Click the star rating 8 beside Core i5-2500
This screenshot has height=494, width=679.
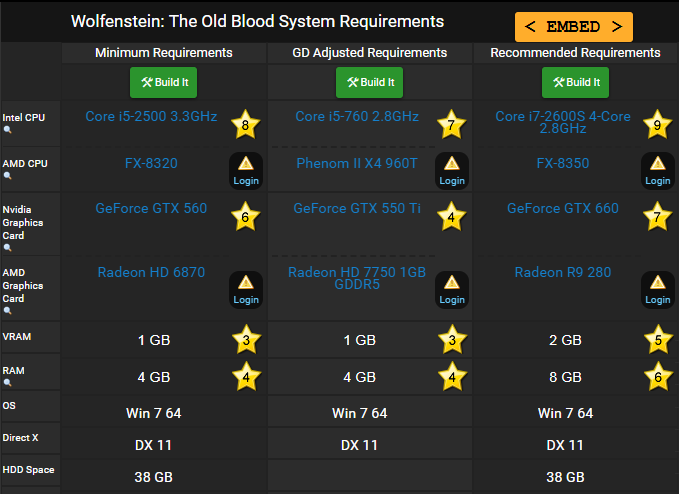point(246,124)
